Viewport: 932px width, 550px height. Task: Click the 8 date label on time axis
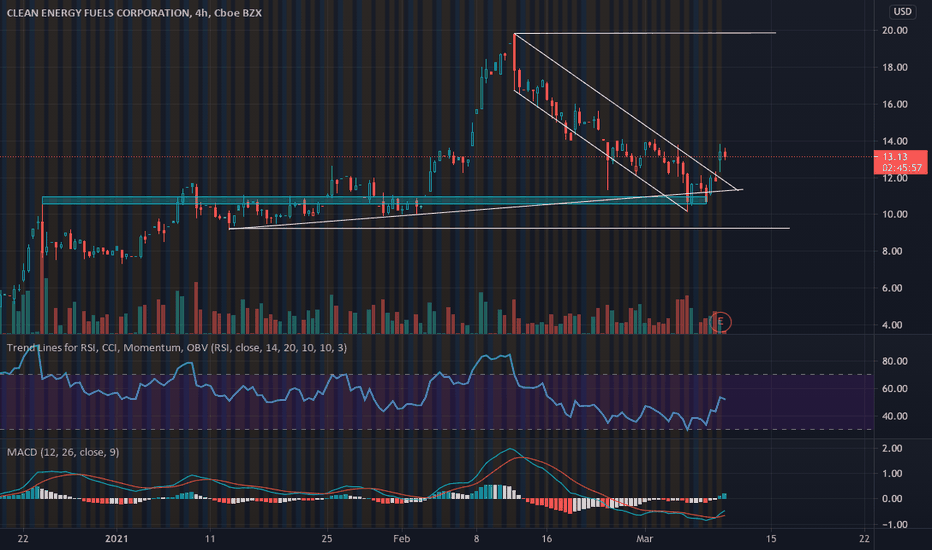point(476,539)
